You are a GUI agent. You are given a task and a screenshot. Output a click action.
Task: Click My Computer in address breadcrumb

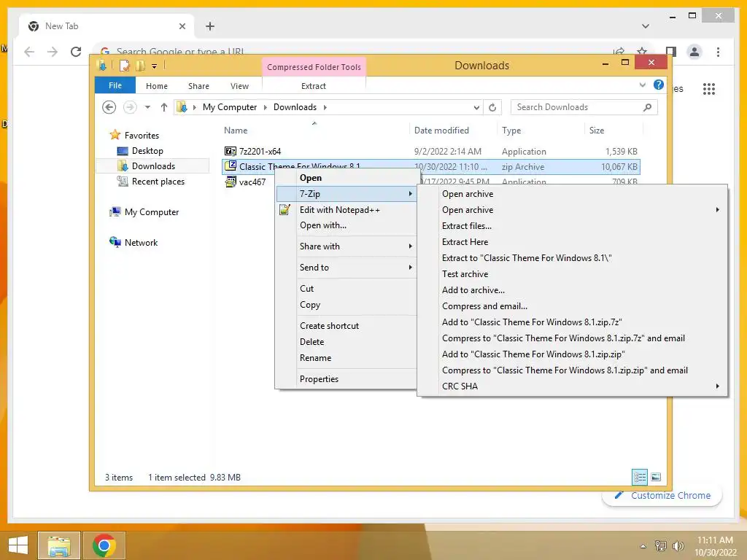[230, 107]
